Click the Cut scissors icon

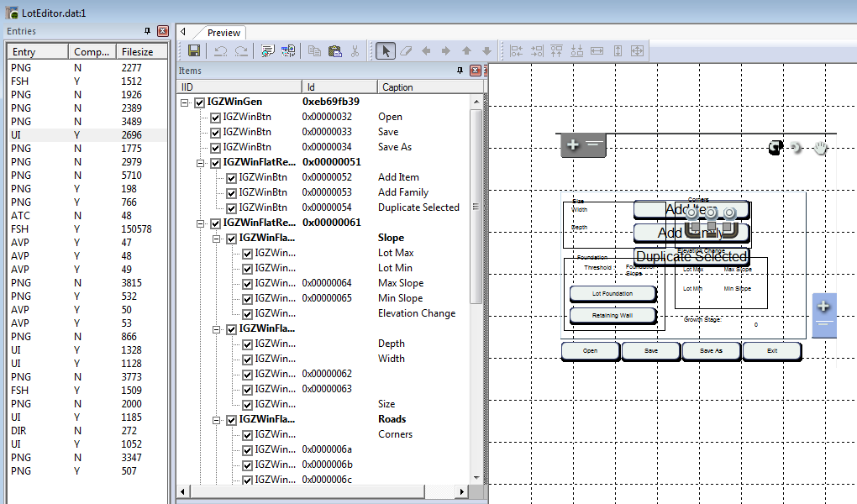(355, 51)
